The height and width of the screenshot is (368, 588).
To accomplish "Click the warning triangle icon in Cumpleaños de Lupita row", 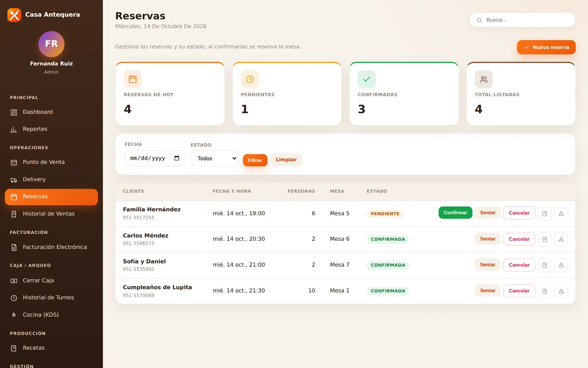I will click(x=561, y=291).
